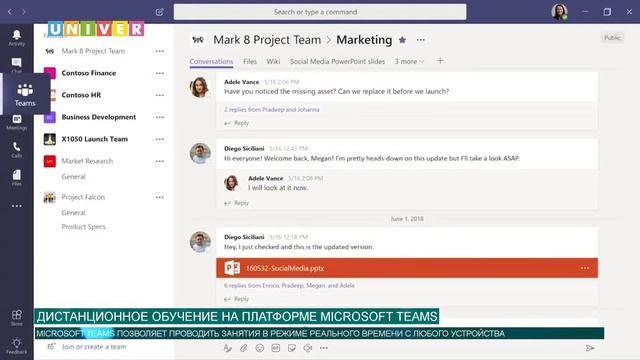Screen dimensions: 640x360
Task: Select Contoso Finance team
Action: point(89,73)
